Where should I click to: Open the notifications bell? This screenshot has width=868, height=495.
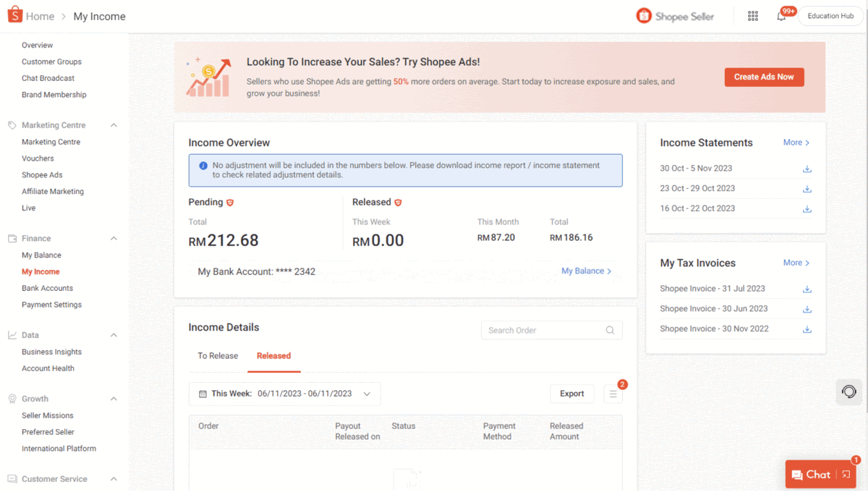click(782, 15)
